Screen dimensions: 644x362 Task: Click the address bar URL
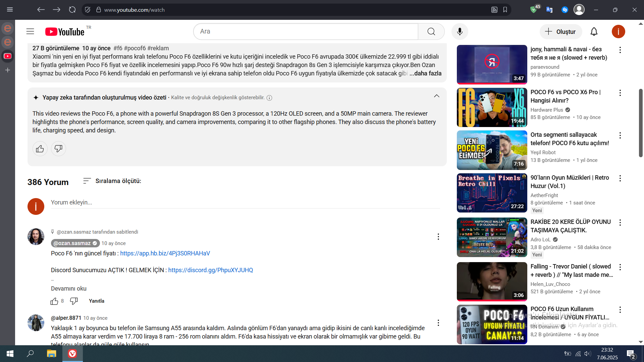point(134,10)
